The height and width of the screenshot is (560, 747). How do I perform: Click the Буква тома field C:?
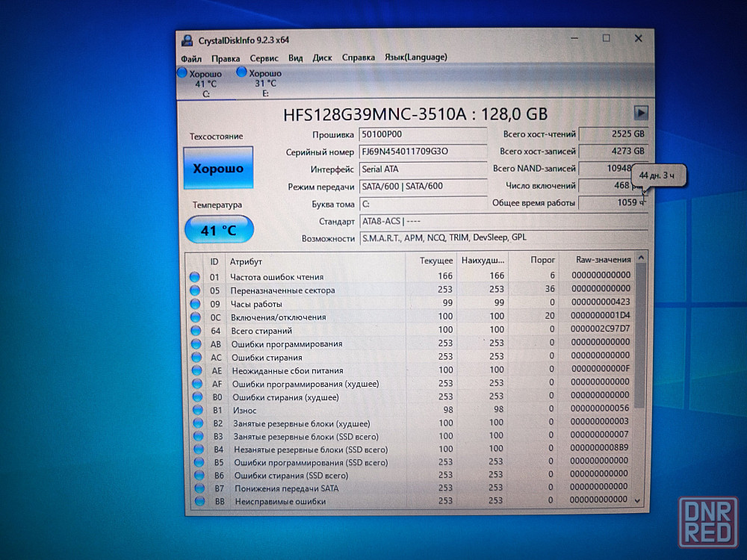coord(423,204)
